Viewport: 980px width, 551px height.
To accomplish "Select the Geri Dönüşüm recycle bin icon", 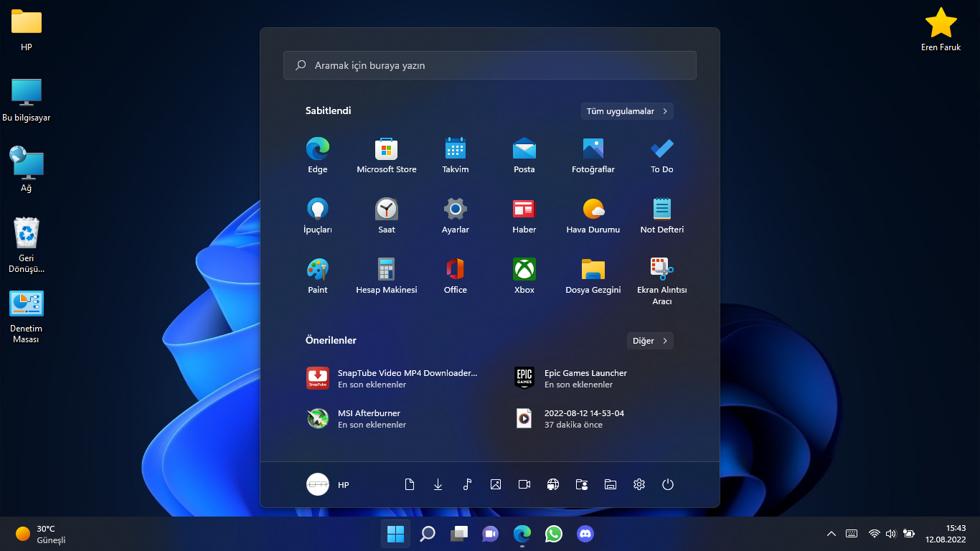I will point(27,245).
